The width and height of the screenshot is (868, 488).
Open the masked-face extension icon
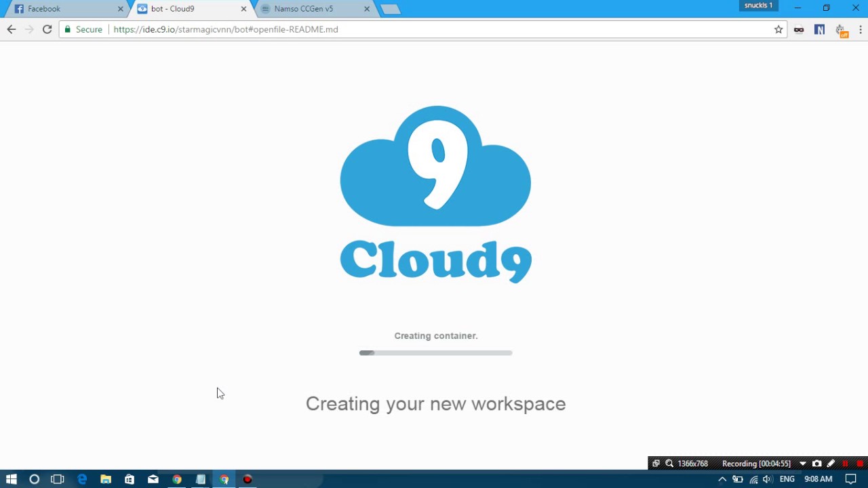click(799, 29)
